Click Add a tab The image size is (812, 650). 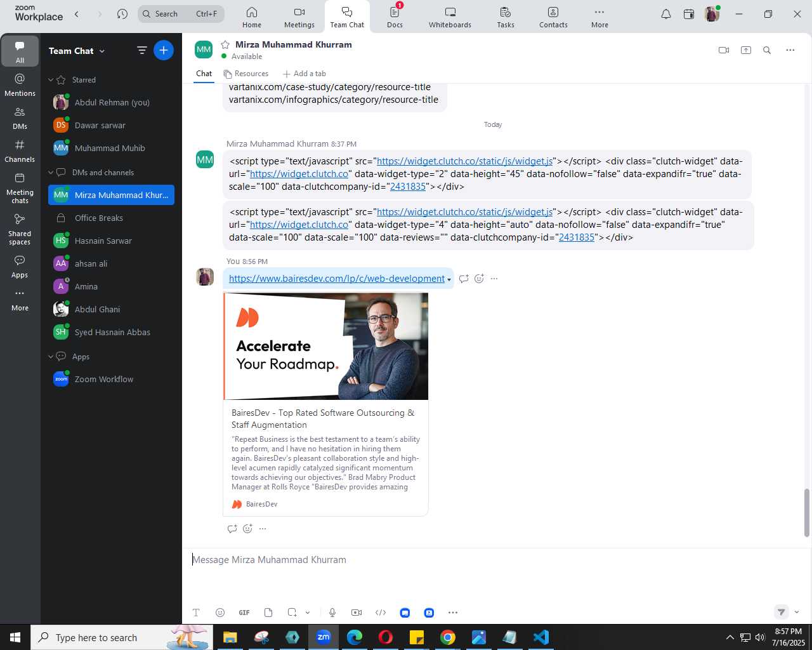tap(304, 74)
